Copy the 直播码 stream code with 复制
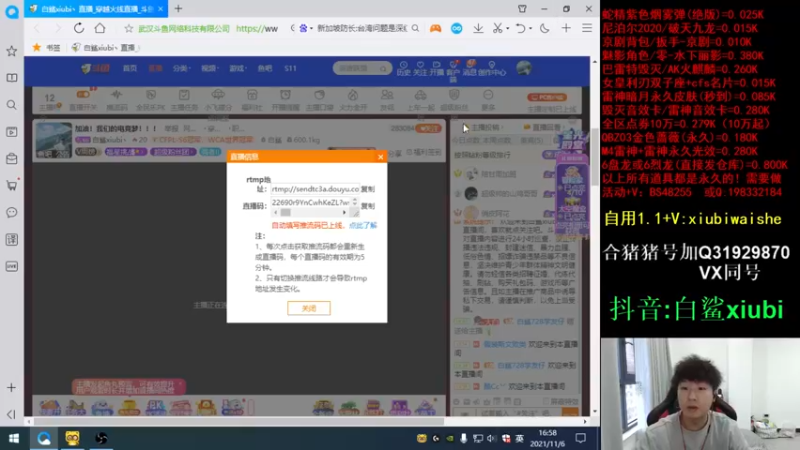 (x=368, y=206)
